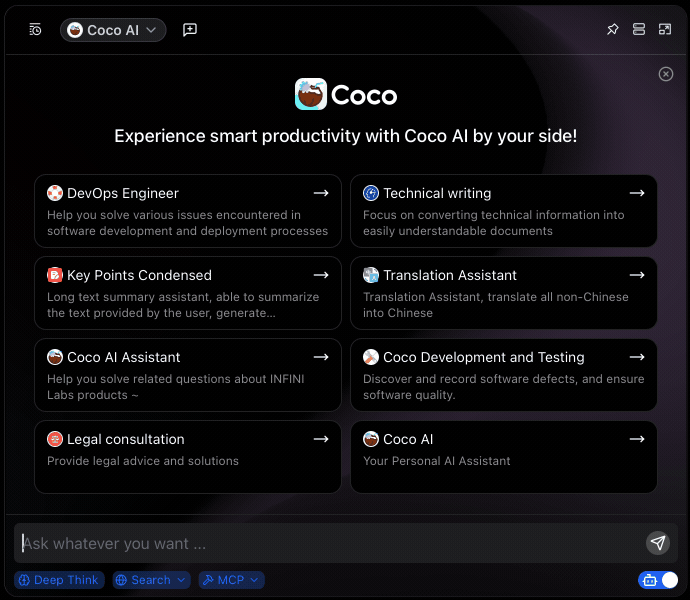690x600 pixels.
Task: Open the Coco AI personal assistant card
Action: (x=503, y=457)
